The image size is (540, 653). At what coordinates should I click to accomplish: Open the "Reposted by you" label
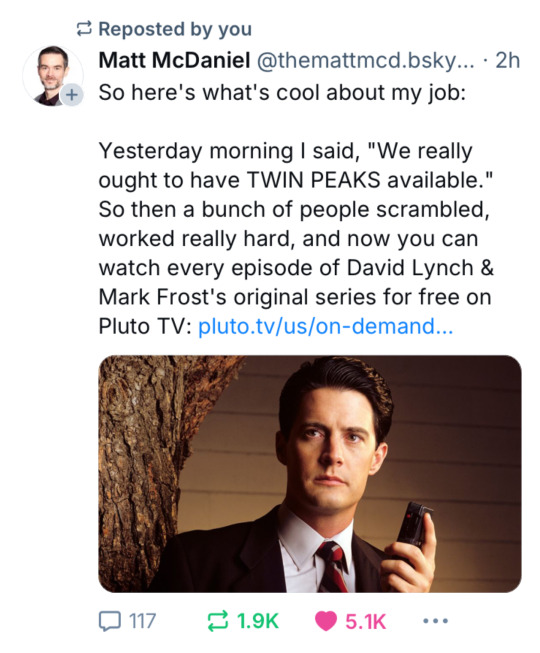point(175,29)
